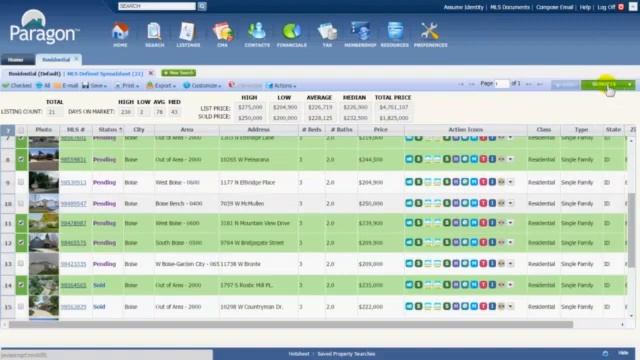The width and height of the screenshot is (640, 360).
Task: Click the second green dollar icon in row 14
Action: (x=447, y=285)
